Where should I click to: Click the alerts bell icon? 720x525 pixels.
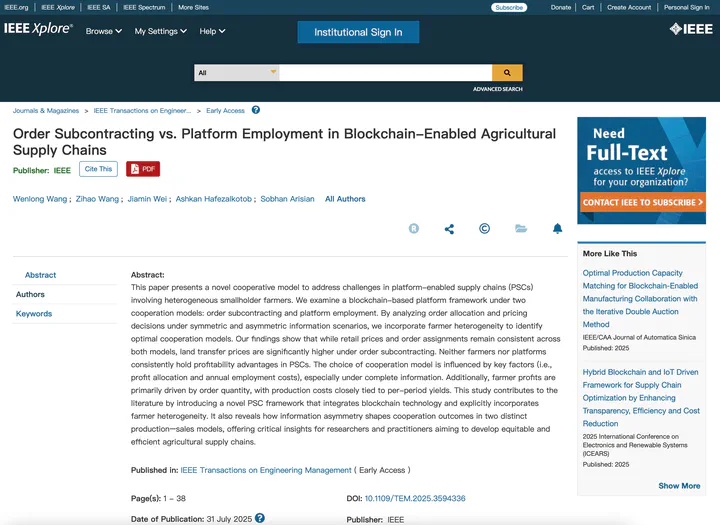tap(557, 229)
